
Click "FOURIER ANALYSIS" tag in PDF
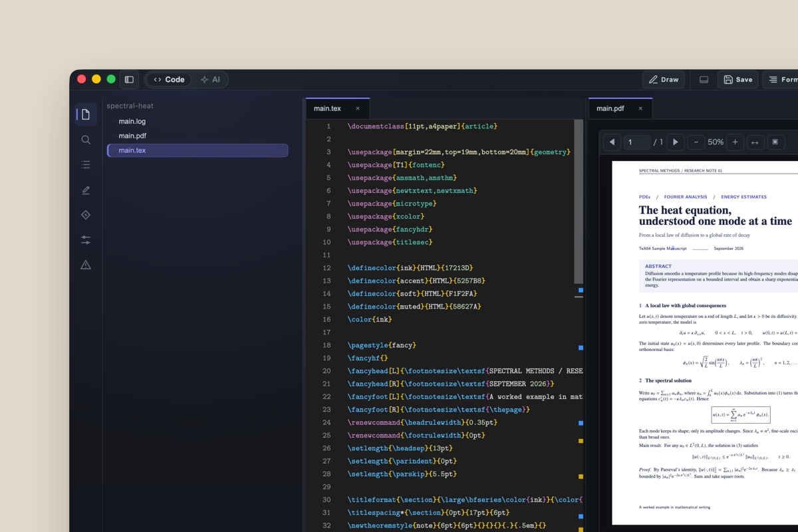pos(686,197)
